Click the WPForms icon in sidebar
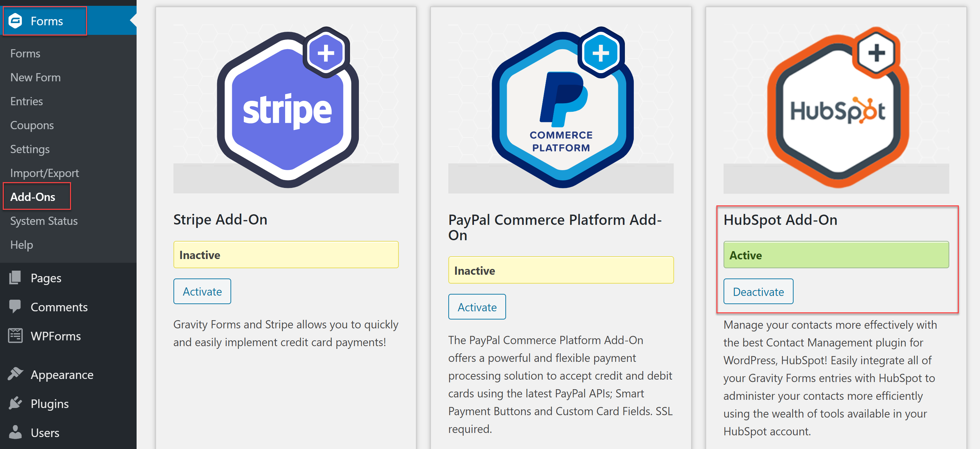The image size is (980, 449). click(15, 336)
